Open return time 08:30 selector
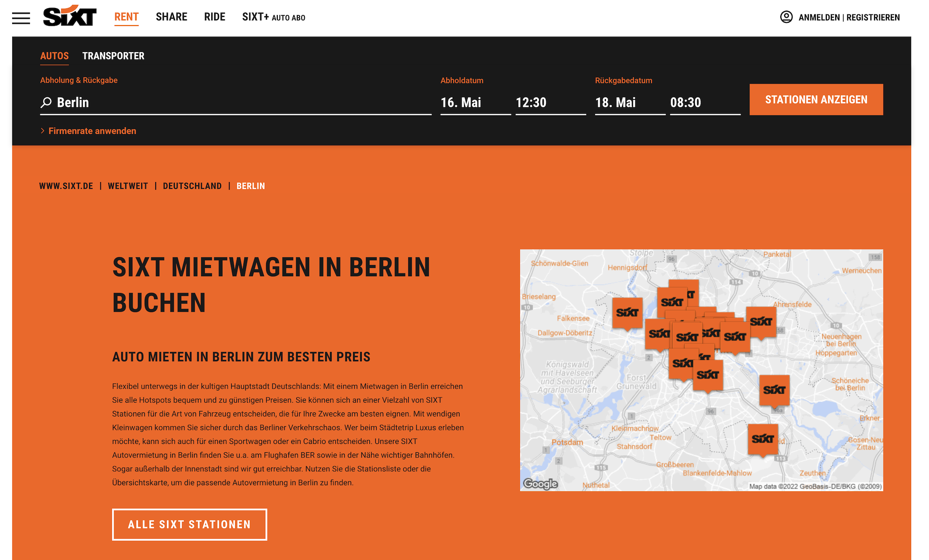The image size is (929, 560). pos(705,103)
